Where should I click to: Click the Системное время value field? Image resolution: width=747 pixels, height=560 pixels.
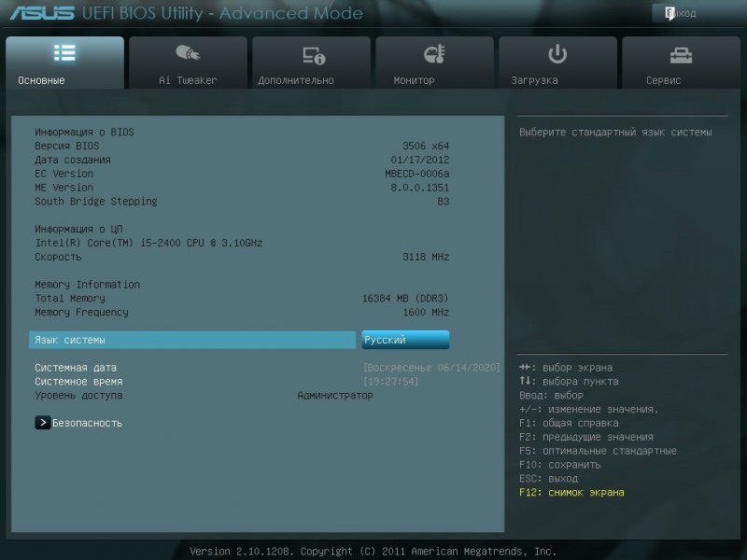pyautogui.click(x=391, y=382)
